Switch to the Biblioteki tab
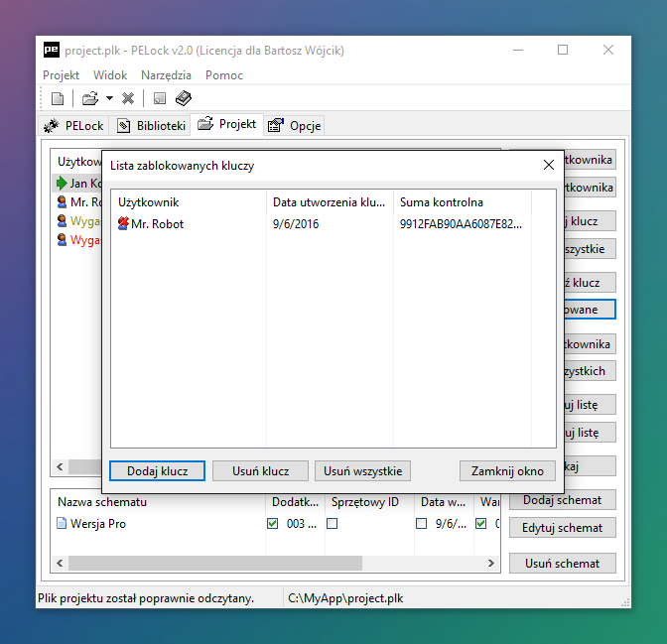This screenshot has height=644, width=667. pyautogui.click(x=150, y=126)
